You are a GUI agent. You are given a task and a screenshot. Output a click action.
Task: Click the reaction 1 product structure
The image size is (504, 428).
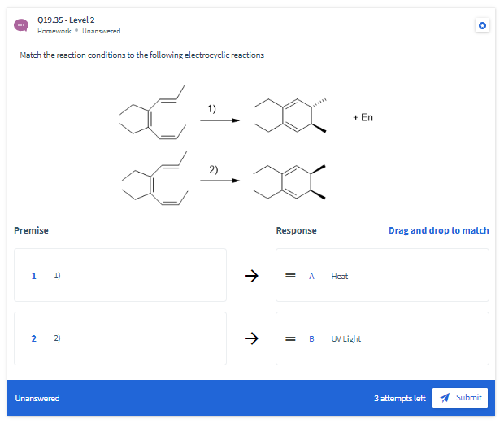290,116
